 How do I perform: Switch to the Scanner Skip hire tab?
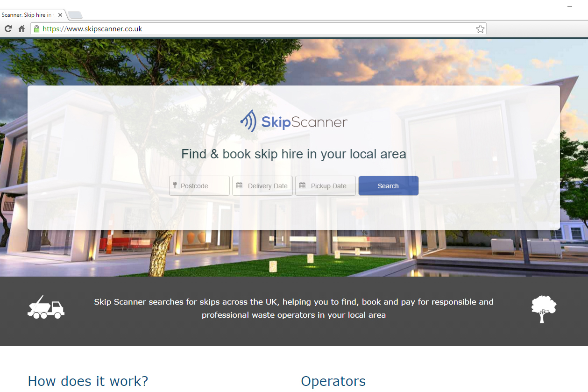coord(28,14)
